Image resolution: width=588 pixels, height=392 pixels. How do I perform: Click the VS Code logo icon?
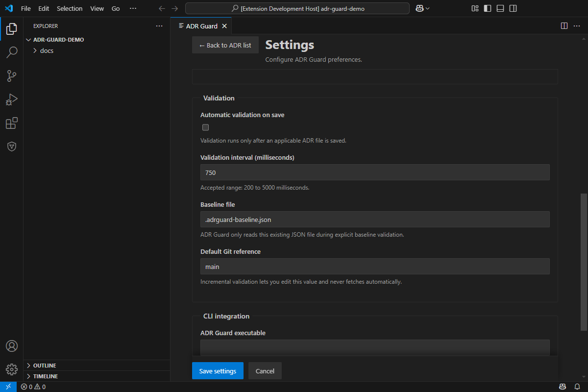coord(9,8)
